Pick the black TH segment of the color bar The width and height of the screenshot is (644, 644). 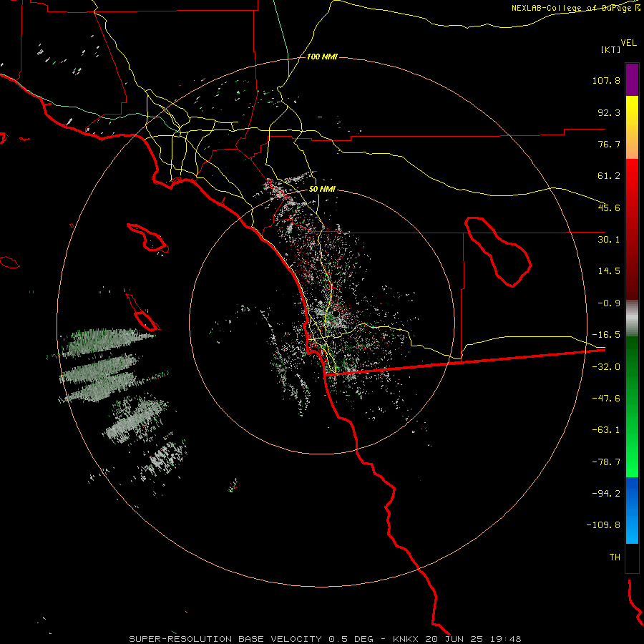coord(632,557)
